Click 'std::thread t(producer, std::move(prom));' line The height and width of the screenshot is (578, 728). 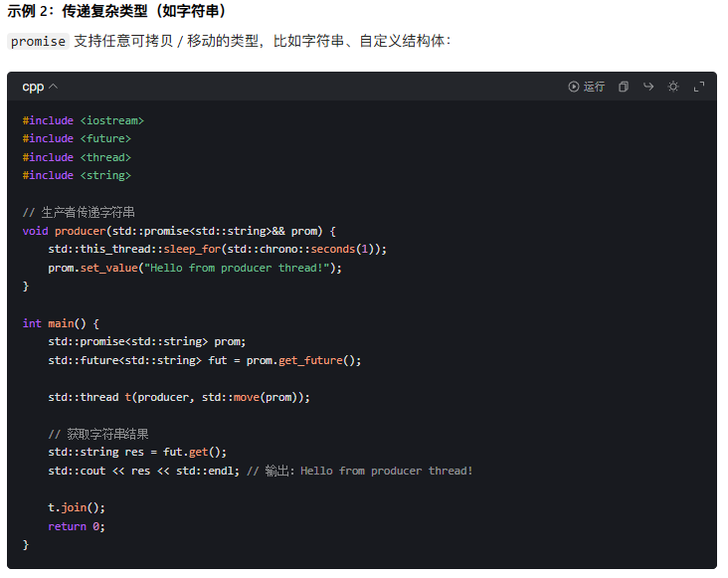[179, 397]
